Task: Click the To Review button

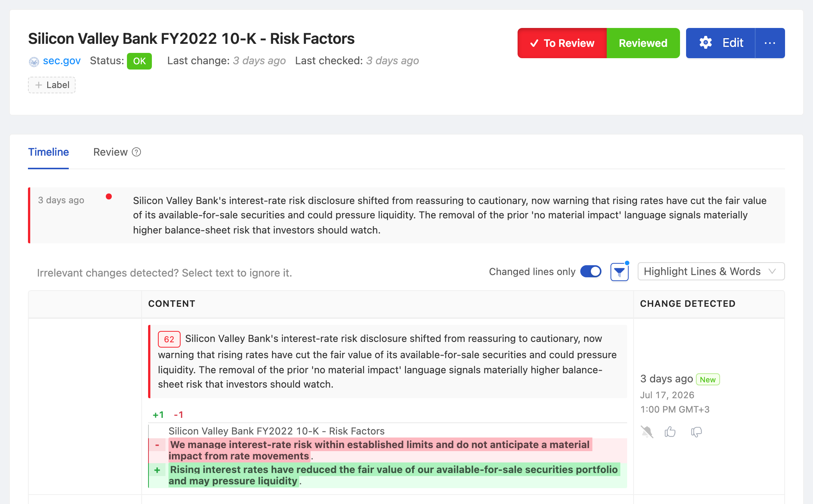Action: click(562, 43)
